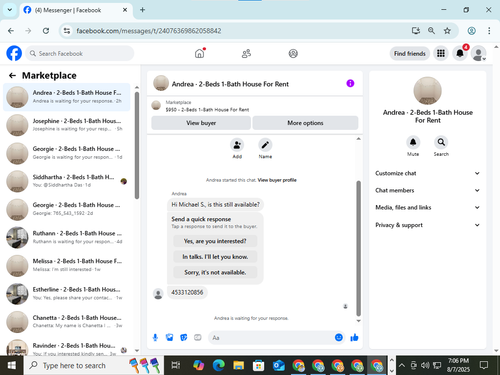Send a thumbs-up like

click(354, 338)
